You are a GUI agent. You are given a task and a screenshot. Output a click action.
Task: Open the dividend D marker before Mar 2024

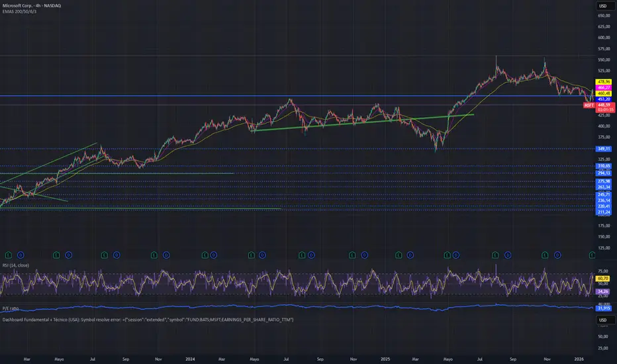click(x=214, y=255)
